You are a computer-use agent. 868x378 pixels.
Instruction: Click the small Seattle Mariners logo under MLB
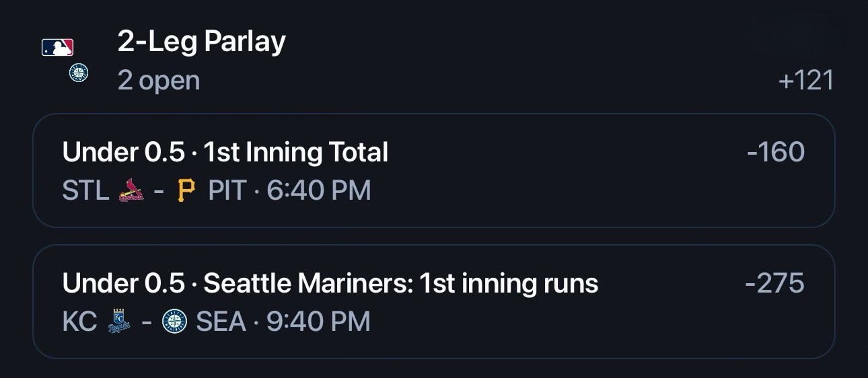click(x=79, y=73)
